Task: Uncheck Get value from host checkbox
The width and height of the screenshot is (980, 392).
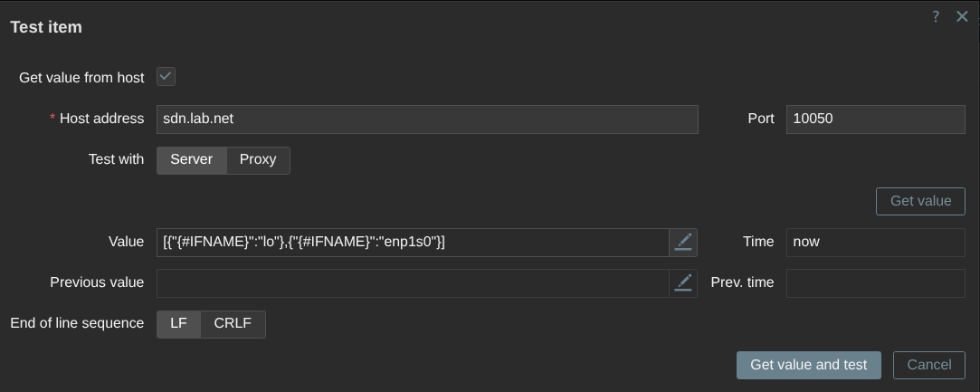Action: [x=166, y=77]
